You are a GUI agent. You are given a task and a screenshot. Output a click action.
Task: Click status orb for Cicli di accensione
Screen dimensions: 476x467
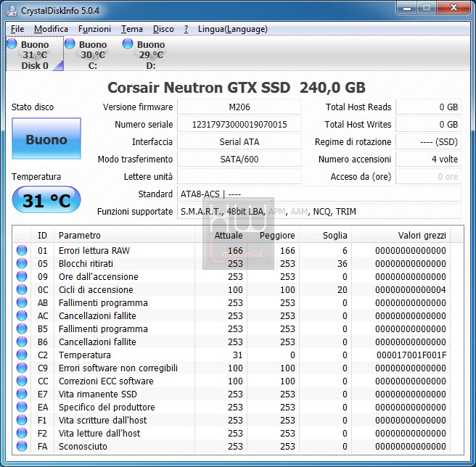click(22, 289)
